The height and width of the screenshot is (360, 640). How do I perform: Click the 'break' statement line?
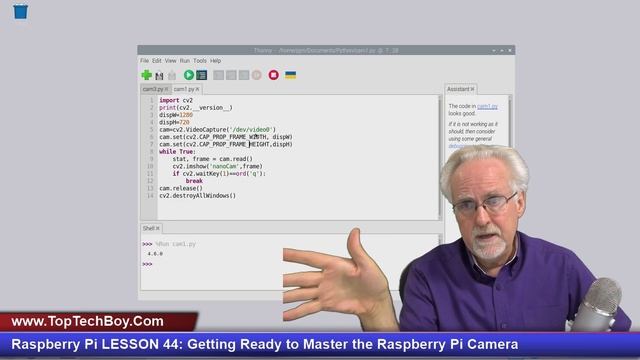pyautogui.click(x=194, y=181)
